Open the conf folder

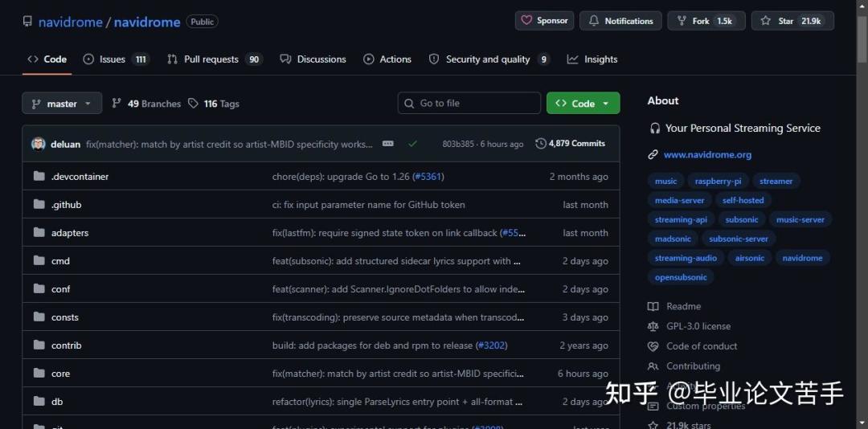61,289
